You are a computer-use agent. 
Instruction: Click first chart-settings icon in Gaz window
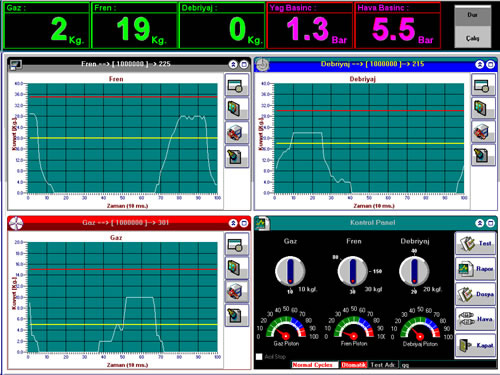click(237, 244)
